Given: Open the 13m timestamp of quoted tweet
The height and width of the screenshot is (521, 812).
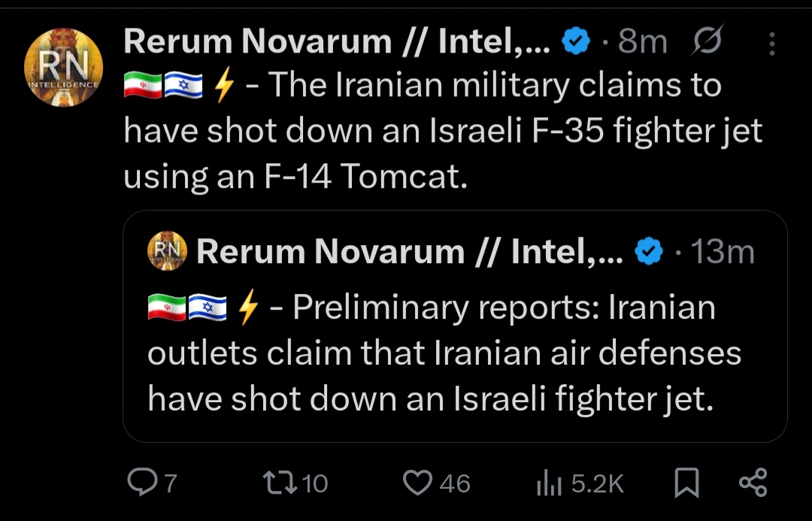Looking at the screenshot, I should click(x=722, y=252).
